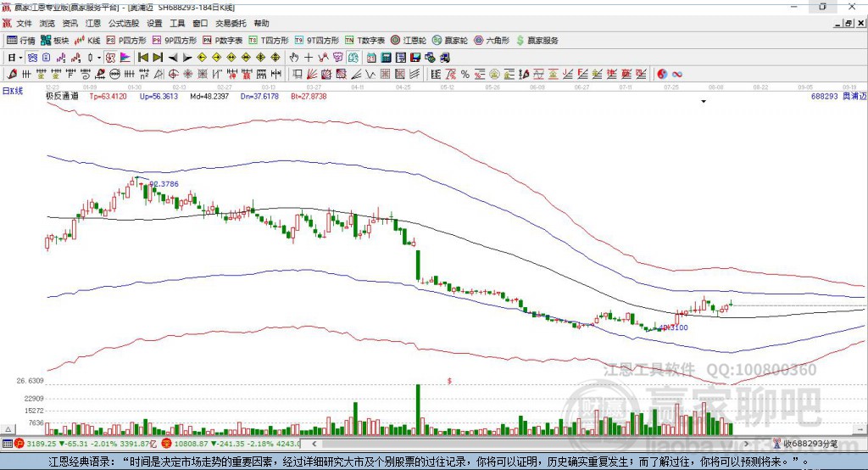Click the black left arrow icon
868x470 pixels.
[x=173, y=58]
